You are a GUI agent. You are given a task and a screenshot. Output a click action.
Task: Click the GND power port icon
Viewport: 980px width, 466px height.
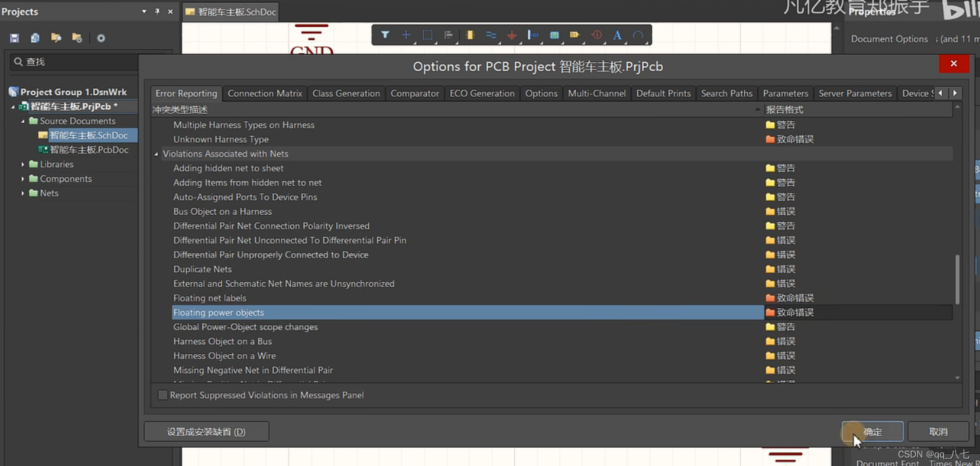[512, 35]
